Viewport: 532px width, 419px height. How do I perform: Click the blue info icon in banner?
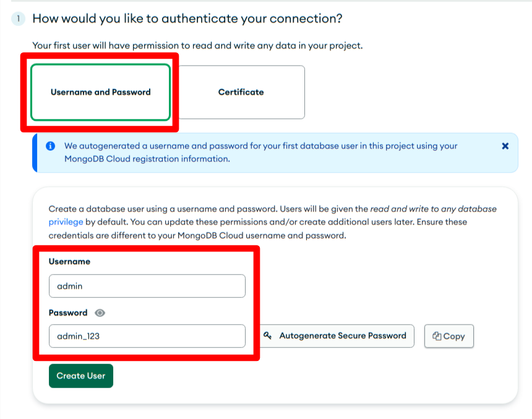(x=51, y=146)
